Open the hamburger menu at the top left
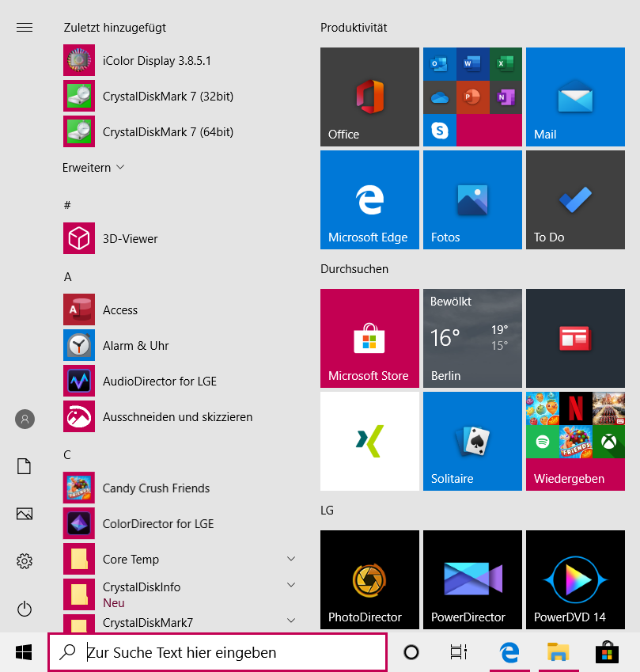 pyautogui.click(x=25, y=28)
